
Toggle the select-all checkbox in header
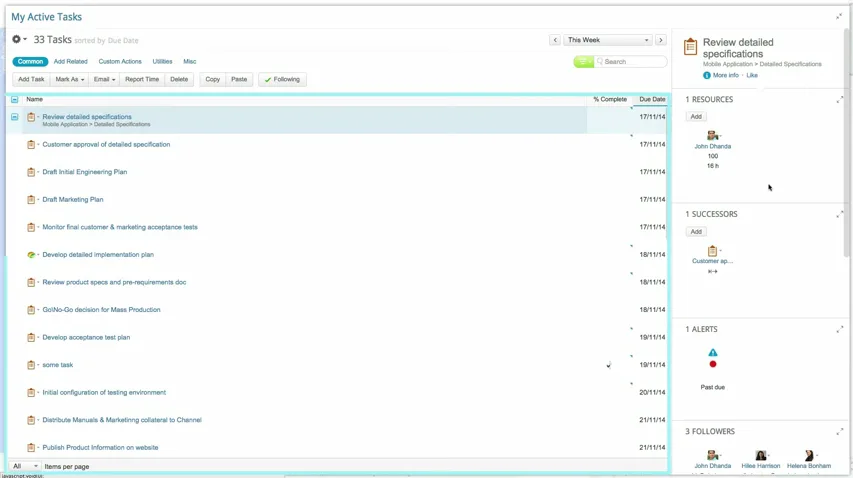click(x=15, y=100)
